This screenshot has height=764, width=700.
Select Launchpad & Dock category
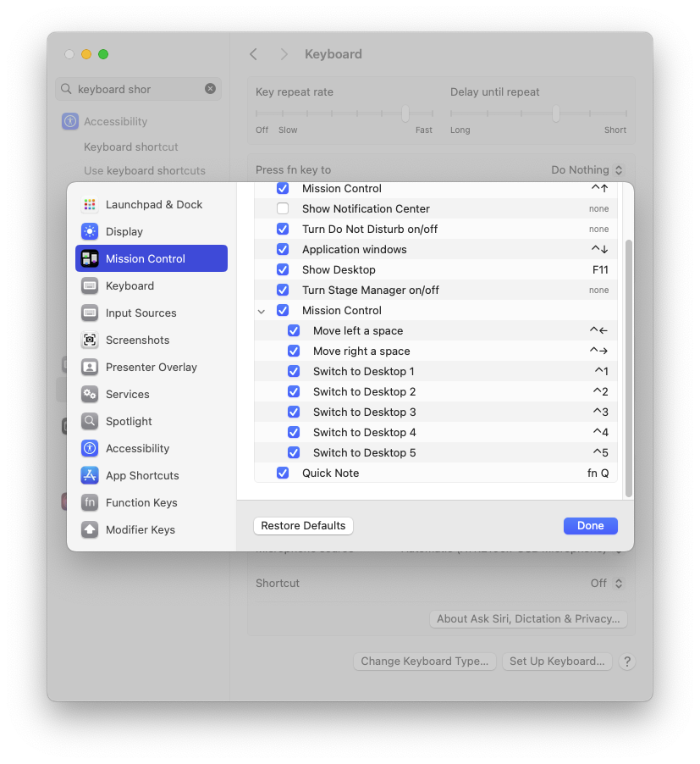click(x=152, y=205)
